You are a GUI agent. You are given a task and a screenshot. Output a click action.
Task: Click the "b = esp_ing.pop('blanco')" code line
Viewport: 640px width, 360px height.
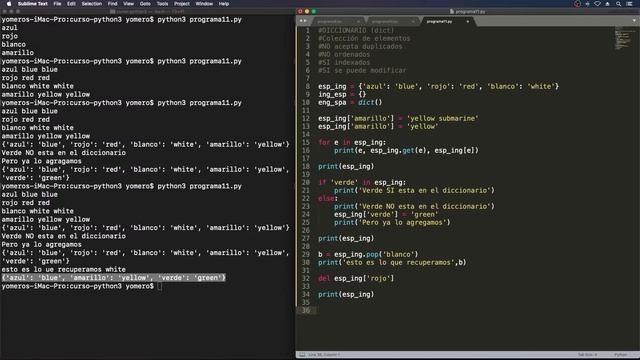[368, 254]
